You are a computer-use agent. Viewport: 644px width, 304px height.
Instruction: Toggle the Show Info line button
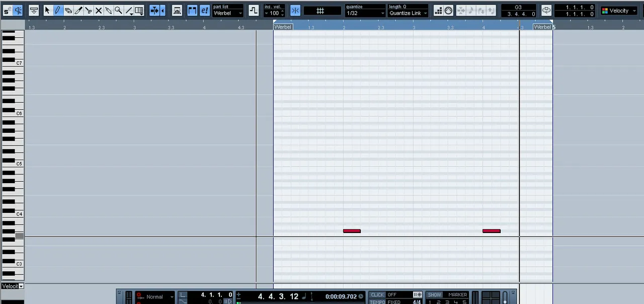point(34,11)
